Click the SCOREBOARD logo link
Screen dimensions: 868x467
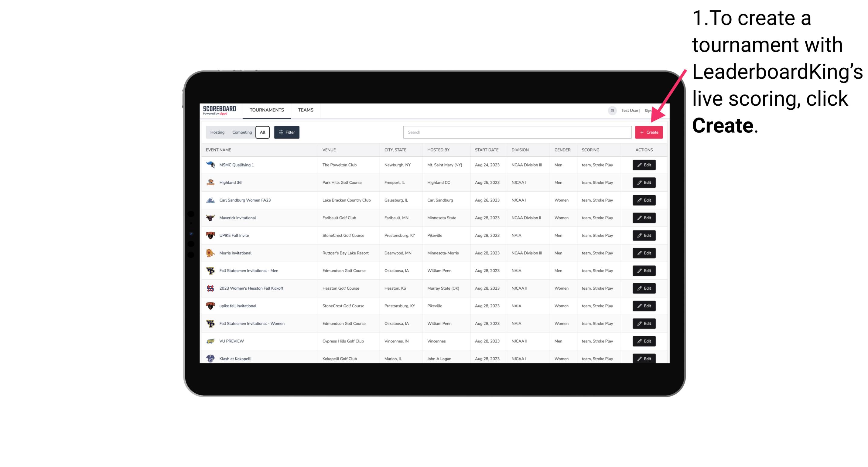tap(220, 111)
